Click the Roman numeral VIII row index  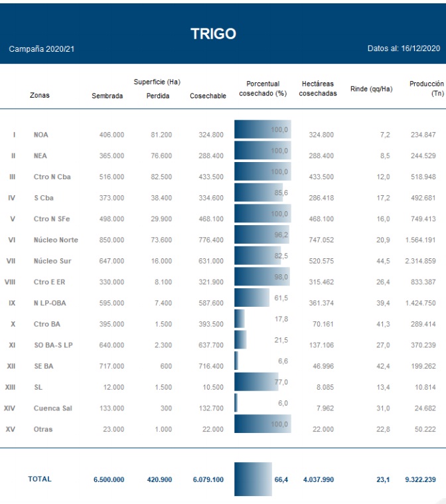click(x=10, y=282)
